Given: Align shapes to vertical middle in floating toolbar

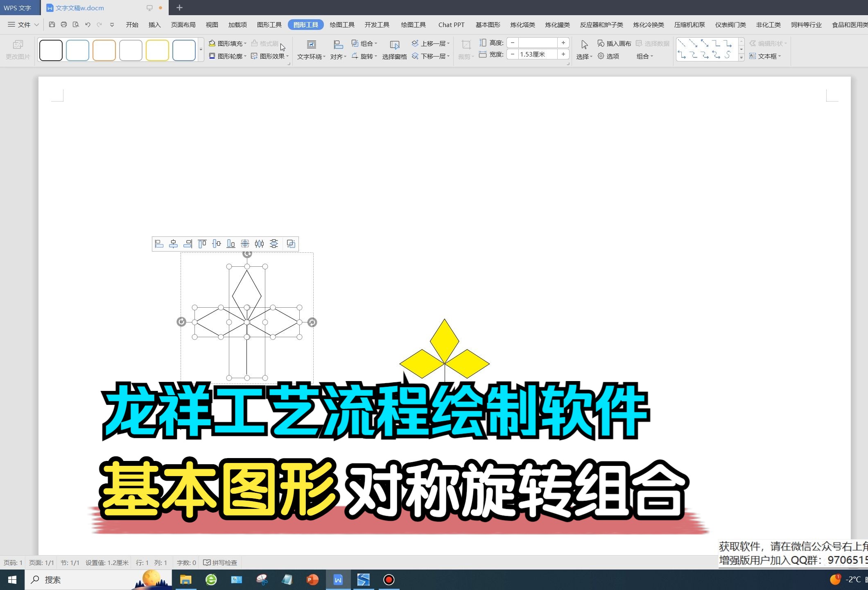Looking at the screenshot, I should (217, 244).
